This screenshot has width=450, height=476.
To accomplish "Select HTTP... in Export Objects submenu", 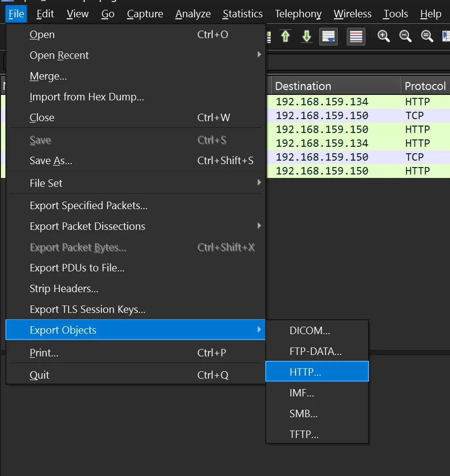I will click(317, 372).
